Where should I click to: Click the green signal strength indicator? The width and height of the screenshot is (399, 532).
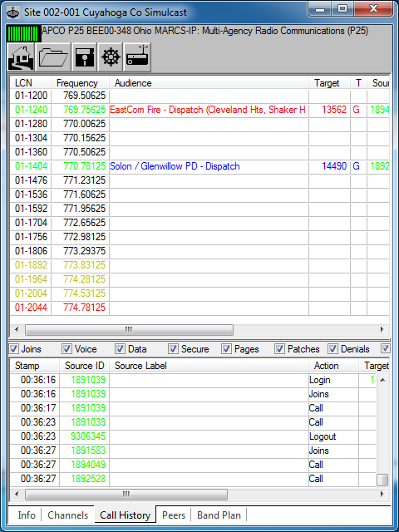pyautogui.click(x=24, y=33)
